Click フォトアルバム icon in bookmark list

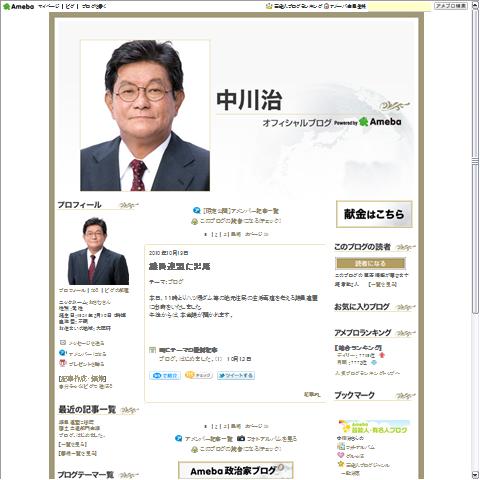(341, 446)
